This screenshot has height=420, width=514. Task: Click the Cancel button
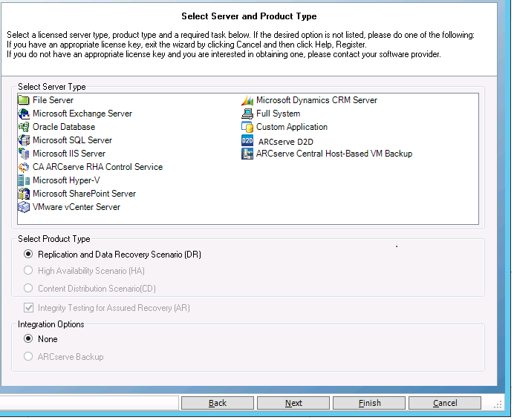point(444,403)
